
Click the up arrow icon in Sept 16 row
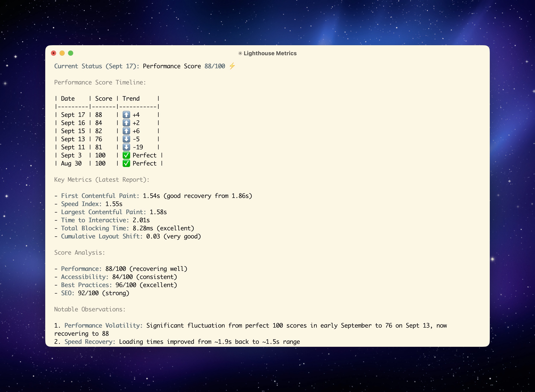126,123
